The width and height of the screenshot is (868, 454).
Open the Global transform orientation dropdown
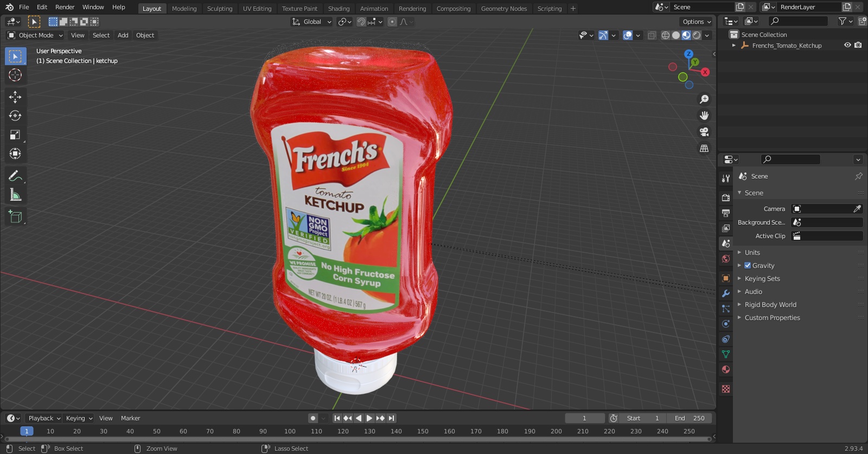tap(311, 22)
